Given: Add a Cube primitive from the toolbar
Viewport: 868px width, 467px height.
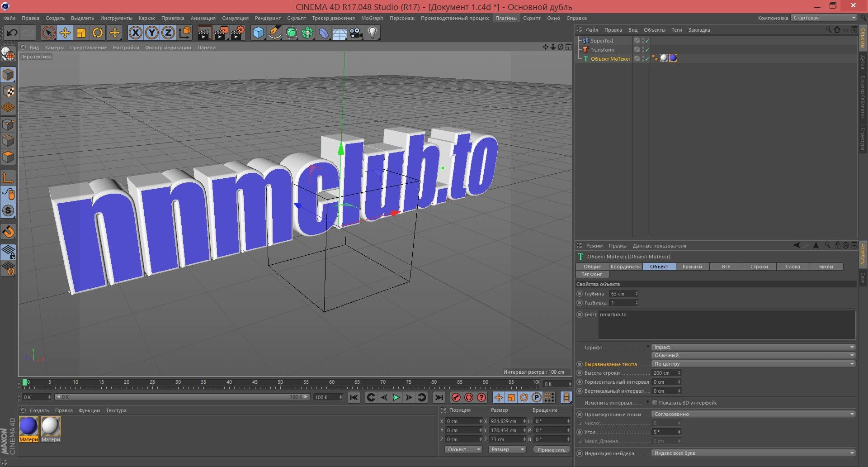Looking at the screenshot, I should [x=258, y=33].
